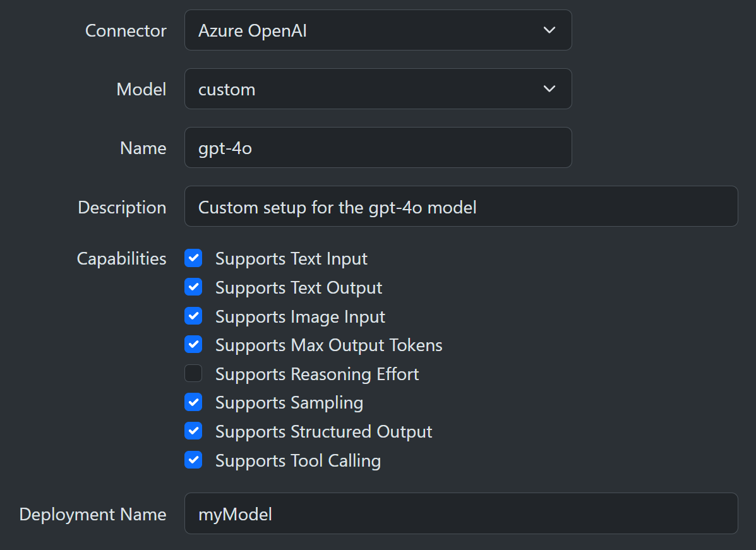Click the chevron arrow in the Model field
This screenshot has width=756, height=550.
[549, 89]
